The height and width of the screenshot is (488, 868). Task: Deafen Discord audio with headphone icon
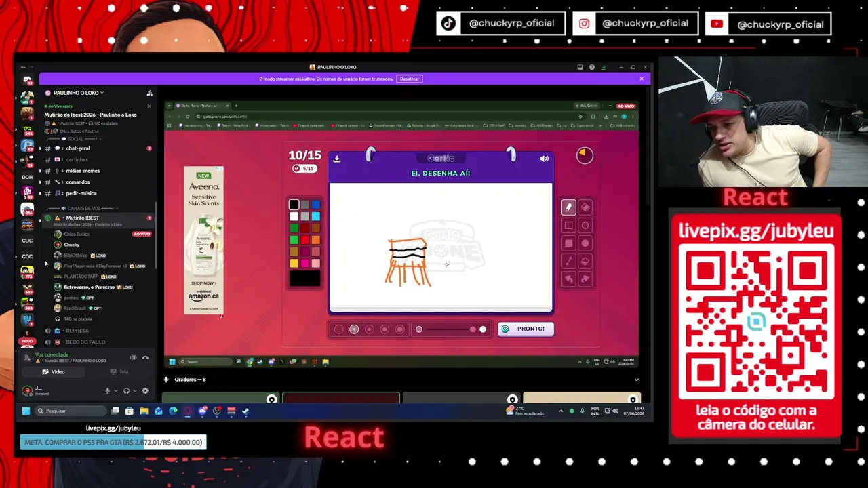(126, 391)
